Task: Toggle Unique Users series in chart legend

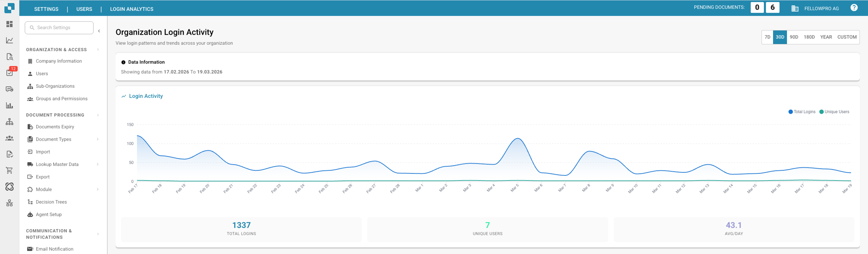Action: click(834, 112)
